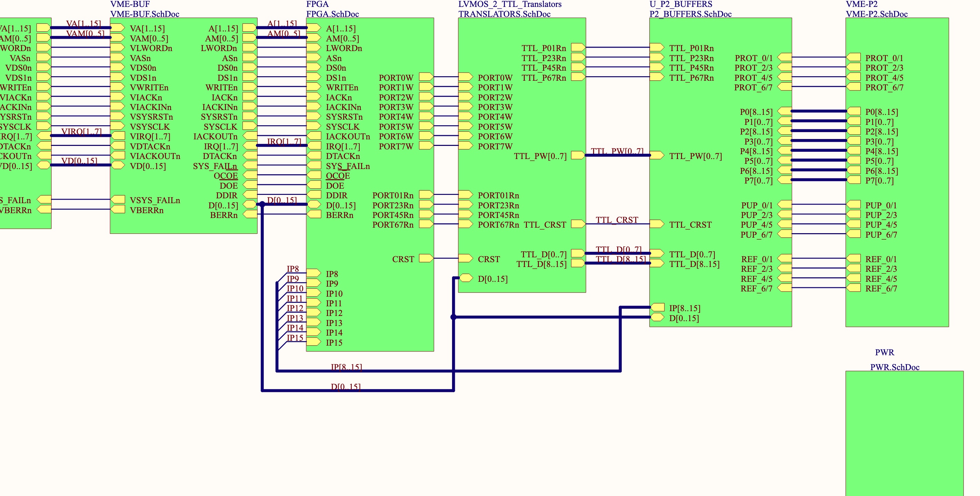
Task: Click the CRST port icon on FPGA sheet
Action: pos(426,258)
